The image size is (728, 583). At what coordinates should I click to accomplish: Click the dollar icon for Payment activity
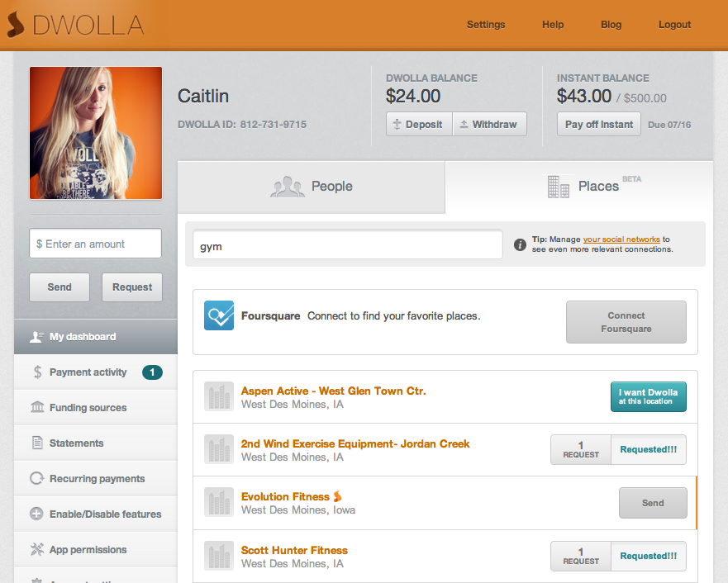click(38, 372)
